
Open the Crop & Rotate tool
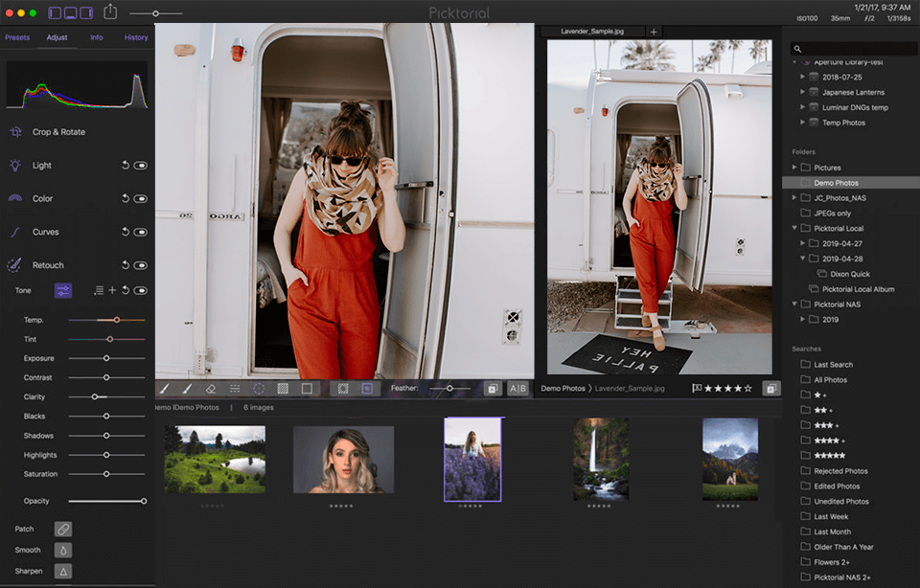[58, 132]
